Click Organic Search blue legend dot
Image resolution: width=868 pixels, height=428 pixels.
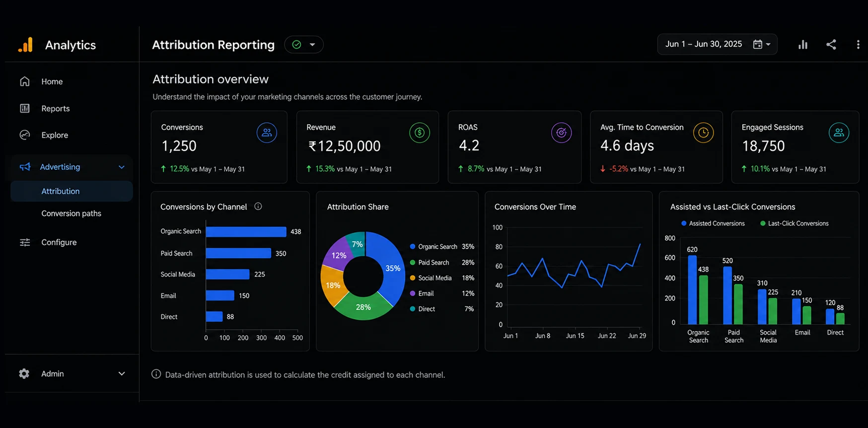pos(413,247)
